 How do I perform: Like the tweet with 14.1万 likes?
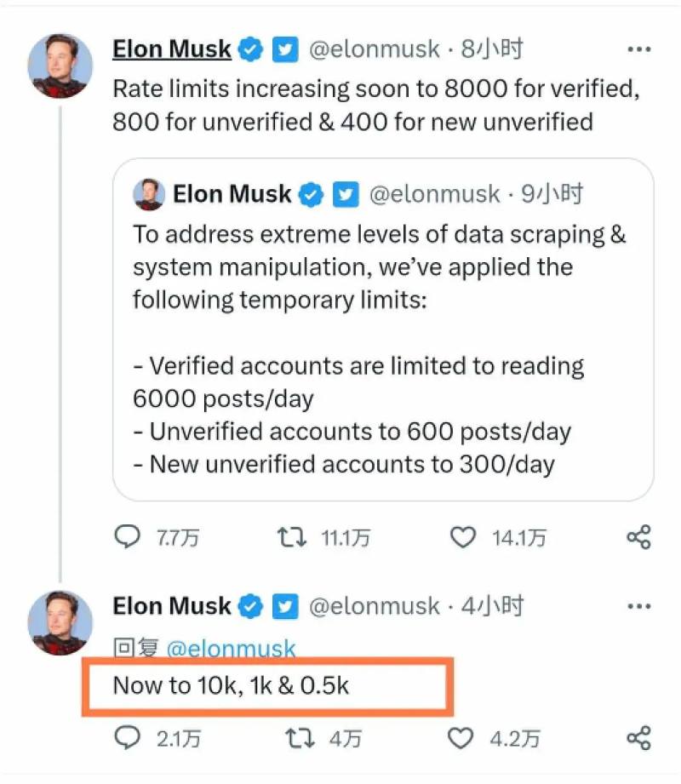click(x=462, y=537)
